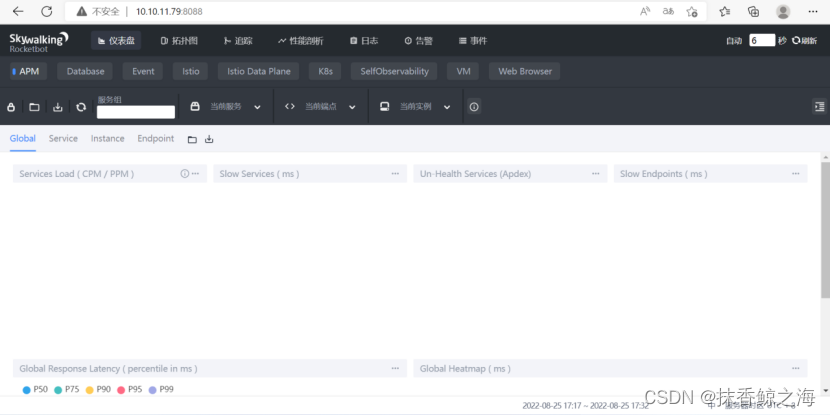The height and width of the screenshot is (416, 831).
Task: Click the translate icon in address bar
Action: [668, 11]
